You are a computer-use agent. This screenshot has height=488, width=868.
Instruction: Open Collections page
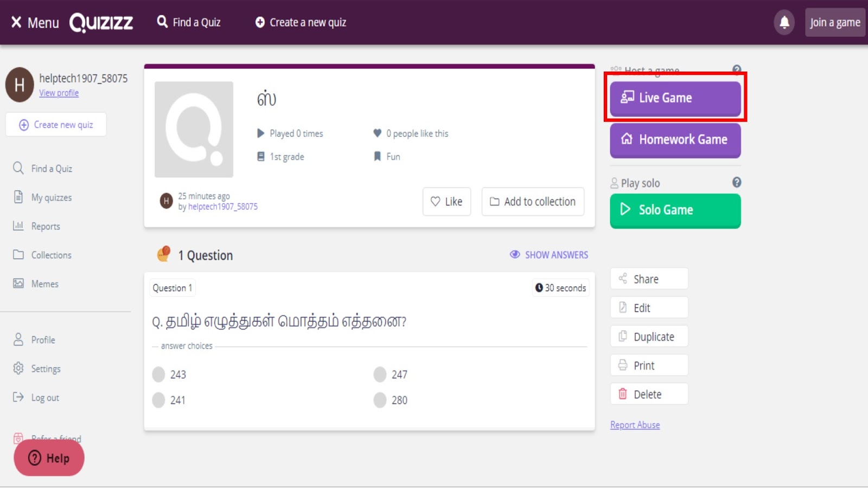click(42, 255)
